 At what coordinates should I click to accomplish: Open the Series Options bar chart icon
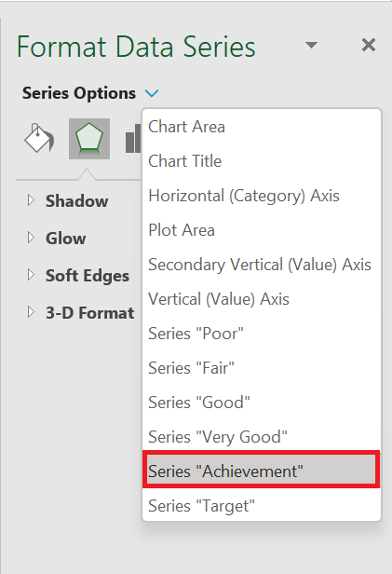point(133,138)
